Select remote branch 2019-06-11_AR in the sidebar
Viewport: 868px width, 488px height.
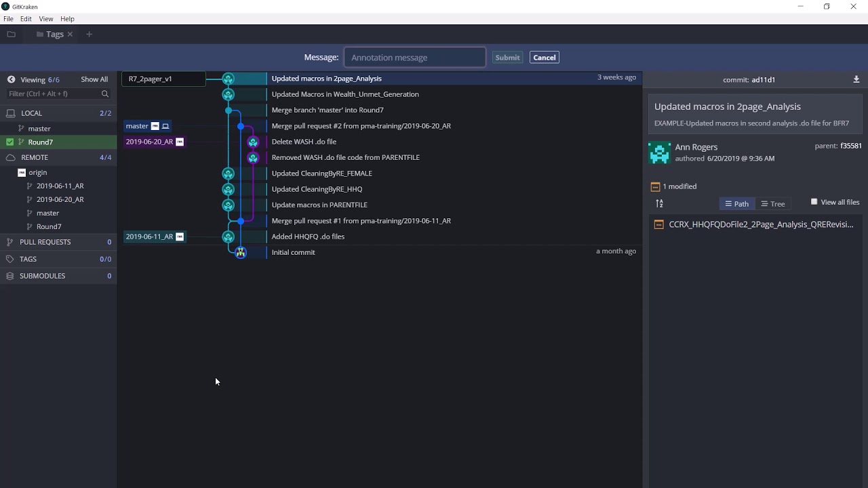(x=60, y=186)
